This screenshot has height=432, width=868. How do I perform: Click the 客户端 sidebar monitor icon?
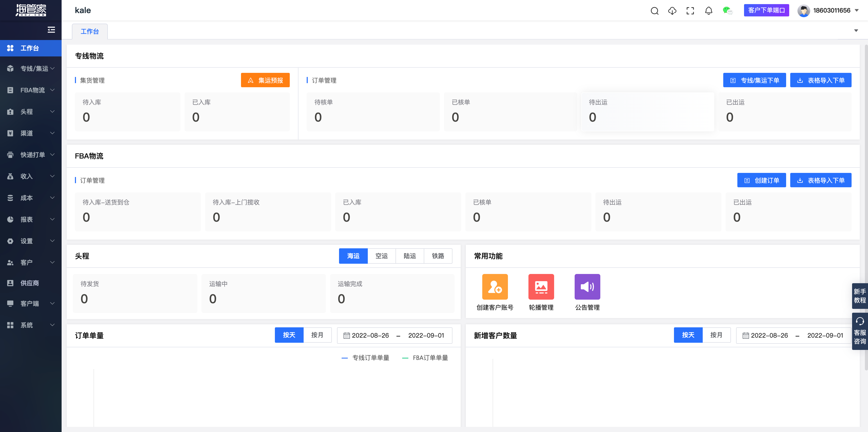pos(11,304)
